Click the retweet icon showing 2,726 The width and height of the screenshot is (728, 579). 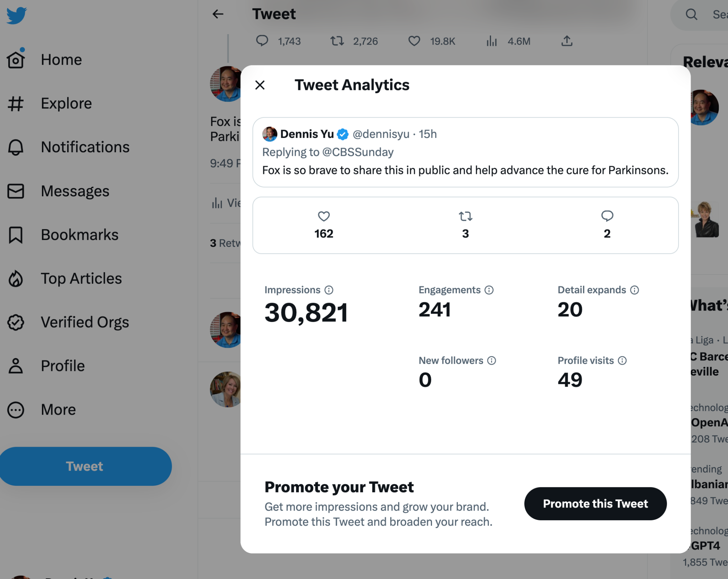click(337, 41)
